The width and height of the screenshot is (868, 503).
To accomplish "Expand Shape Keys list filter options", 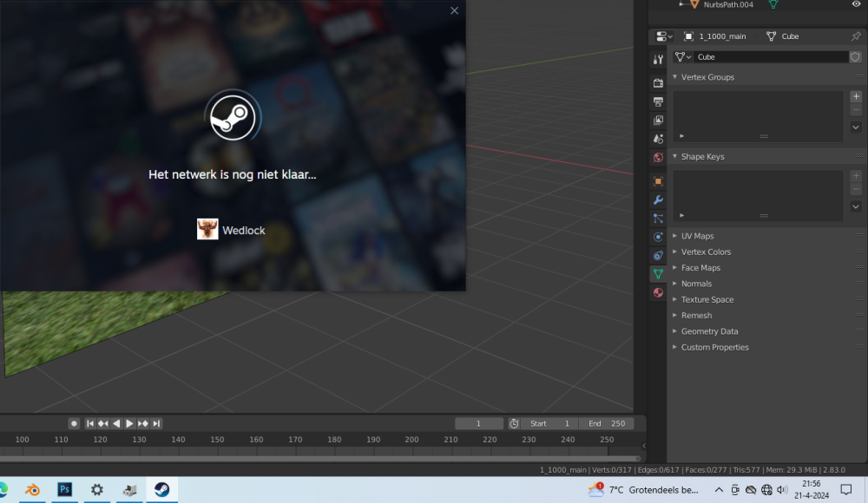I will tap(682, 215).
